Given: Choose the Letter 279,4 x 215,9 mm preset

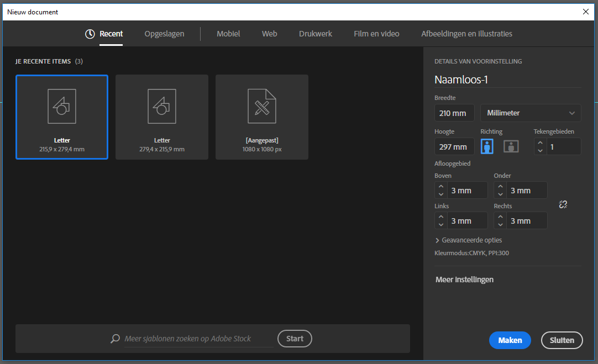Looking at the screenshot, I should [162, 117].
